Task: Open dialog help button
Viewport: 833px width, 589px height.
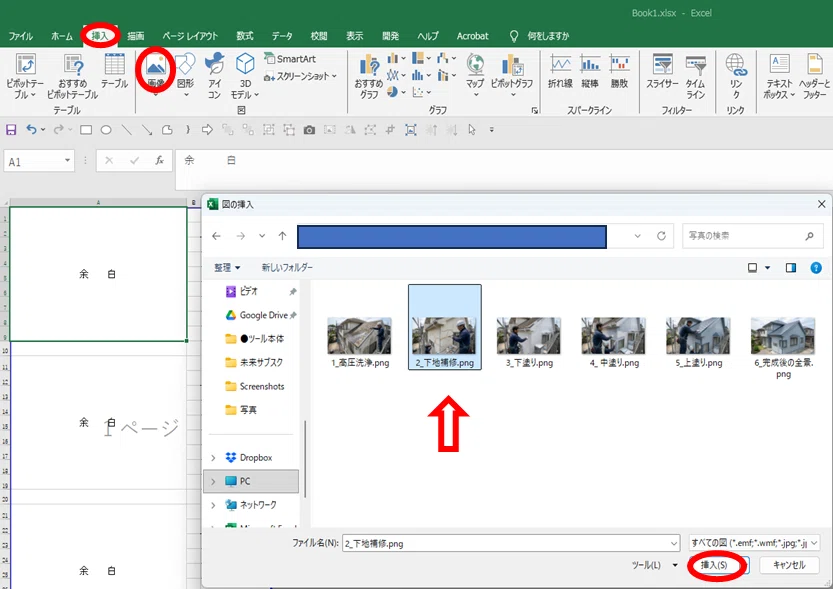Action: coord(816,268)
